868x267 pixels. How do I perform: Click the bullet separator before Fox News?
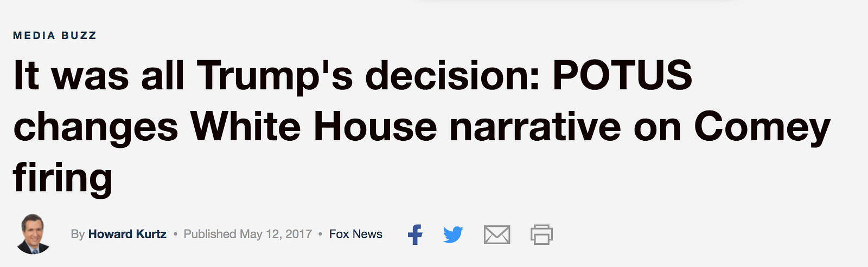point(321,234)
